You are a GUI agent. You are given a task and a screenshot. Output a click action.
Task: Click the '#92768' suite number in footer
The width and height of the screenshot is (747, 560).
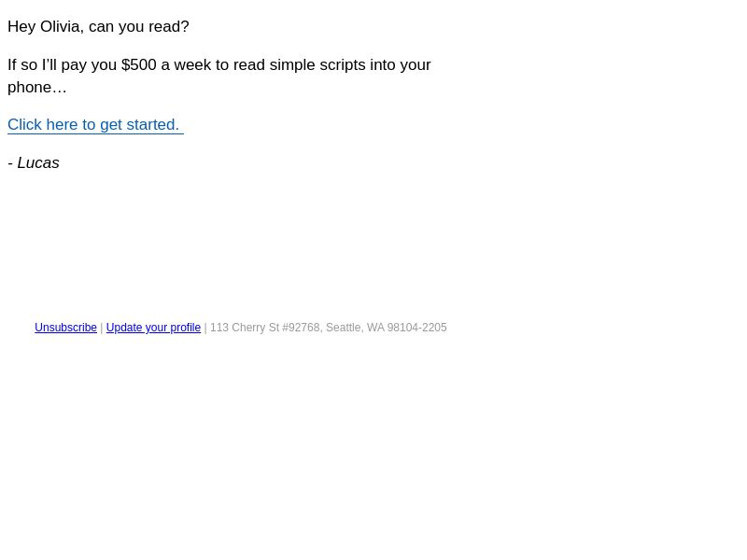coord(302,328)
